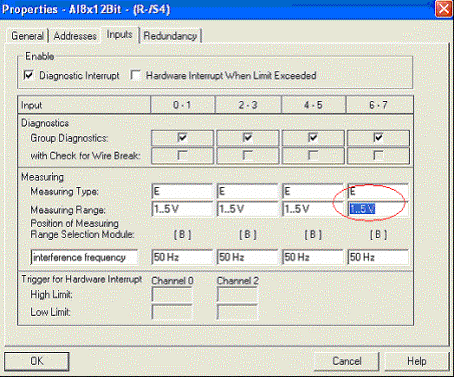Click Channel 0 High Limit field

point(172,295)
